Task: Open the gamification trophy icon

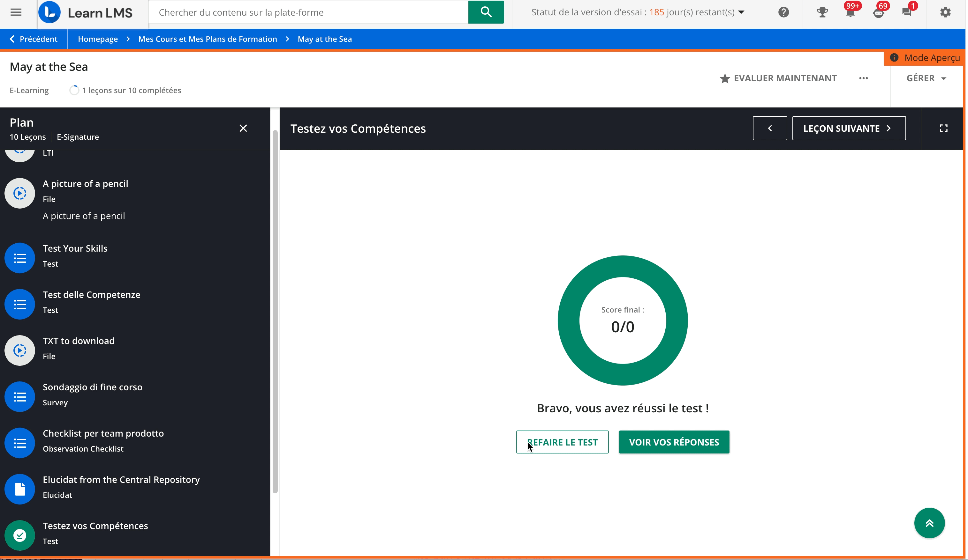Action: pyautogui.click(x=822, y=12)
